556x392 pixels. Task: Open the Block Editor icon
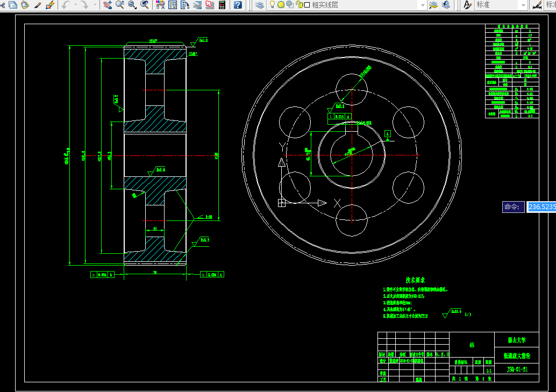[x=50, y=5]
